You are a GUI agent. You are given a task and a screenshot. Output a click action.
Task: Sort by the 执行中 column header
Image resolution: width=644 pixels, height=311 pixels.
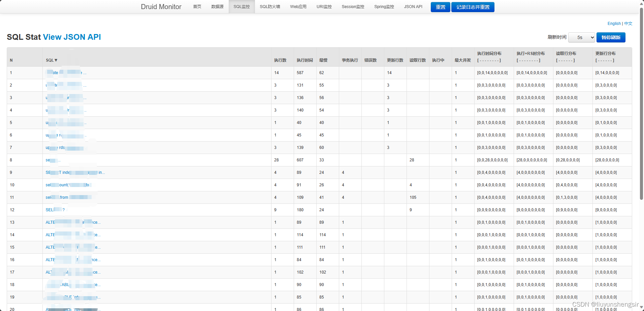tap(438, 60)
